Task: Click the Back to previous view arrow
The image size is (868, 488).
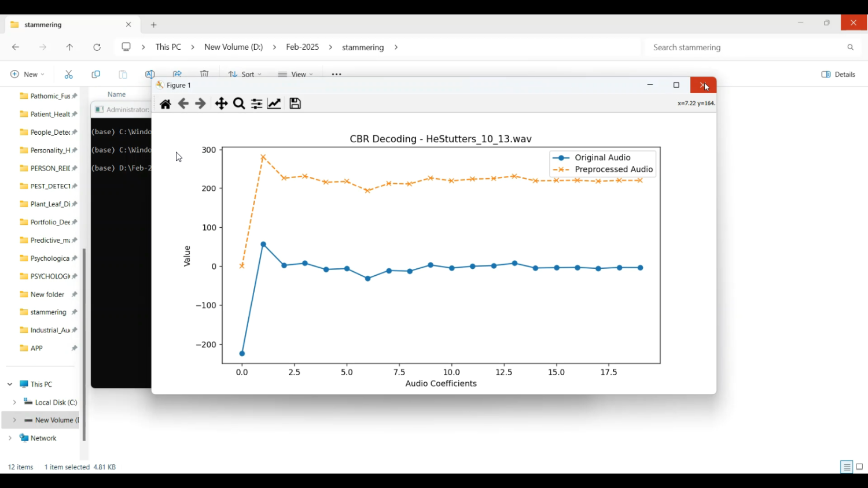Action: pos(183,104)
